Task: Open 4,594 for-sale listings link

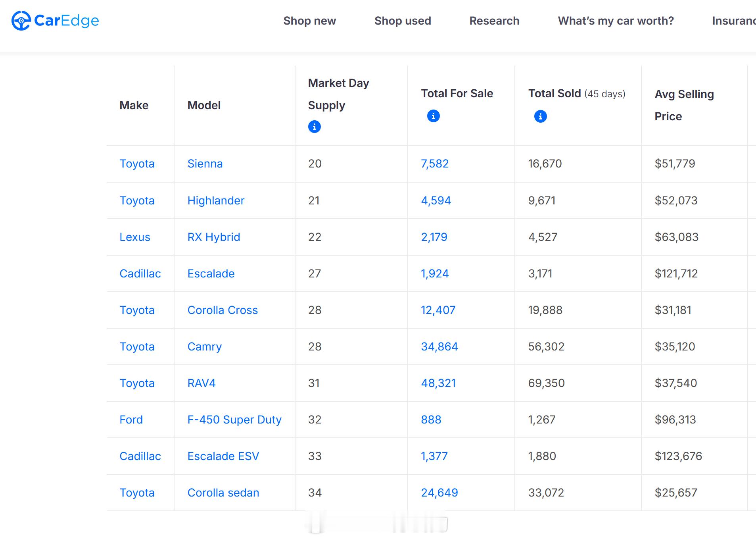Action: point(436,200)
